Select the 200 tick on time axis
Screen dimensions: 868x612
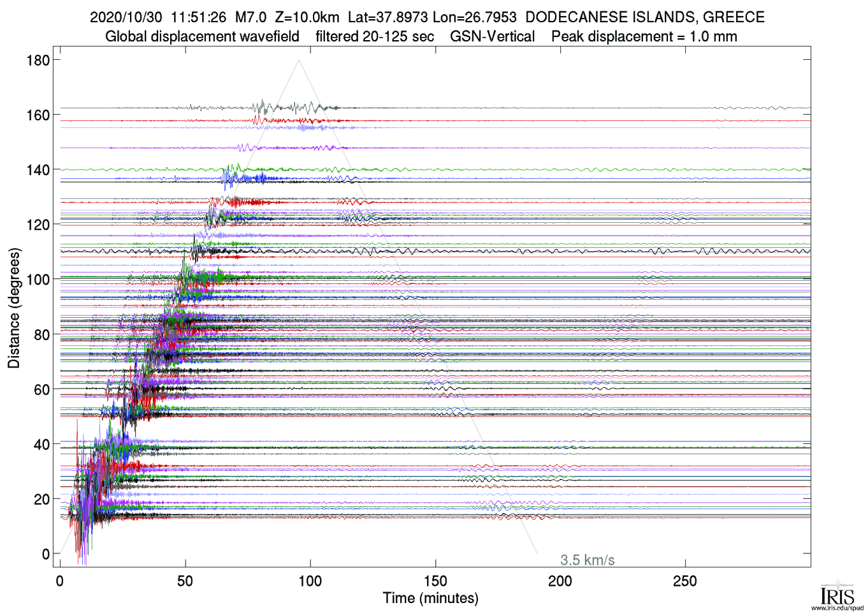pyautogui.click(x=560, y=581)
